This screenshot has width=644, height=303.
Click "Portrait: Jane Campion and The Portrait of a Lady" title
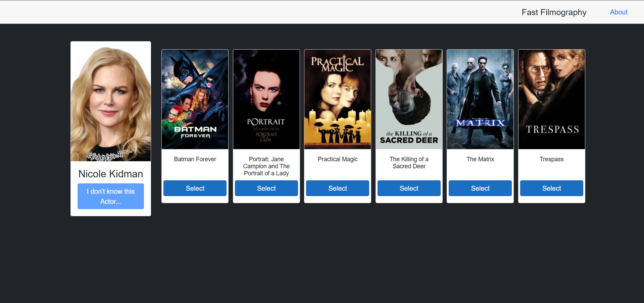click(266, 166)
